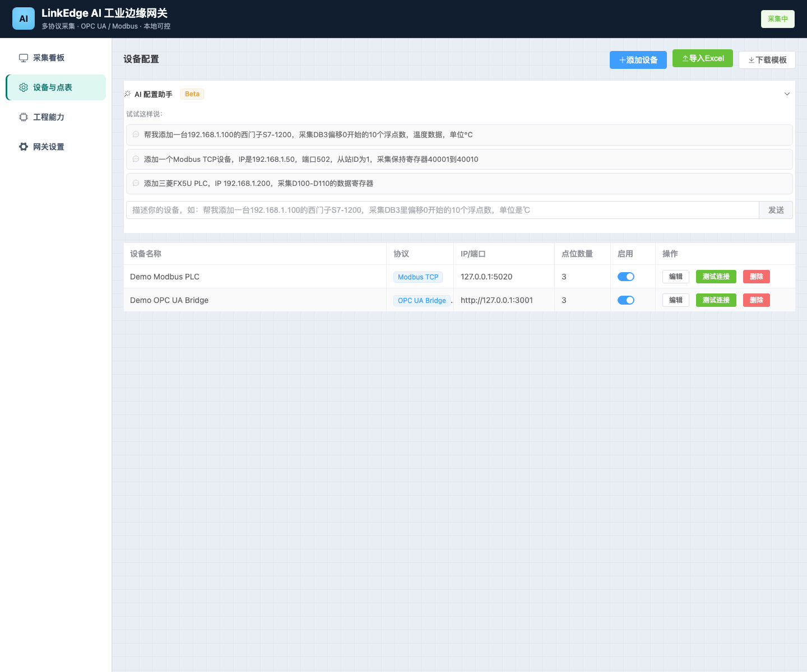Screen dimensions: 807x672
Task: Click the 设备名称 column header
Action: pyautogui.click(x=255, y=254)
